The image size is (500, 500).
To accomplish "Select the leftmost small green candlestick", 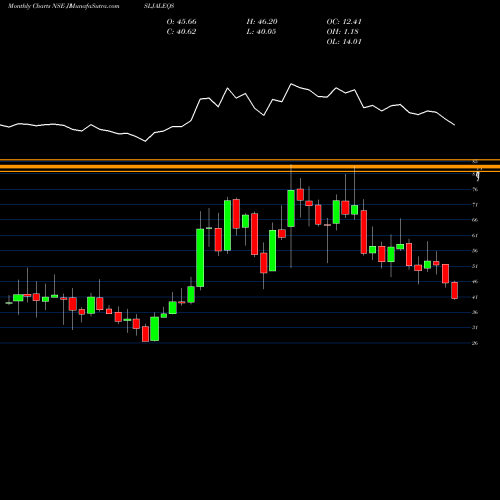I will click(9, 303).
